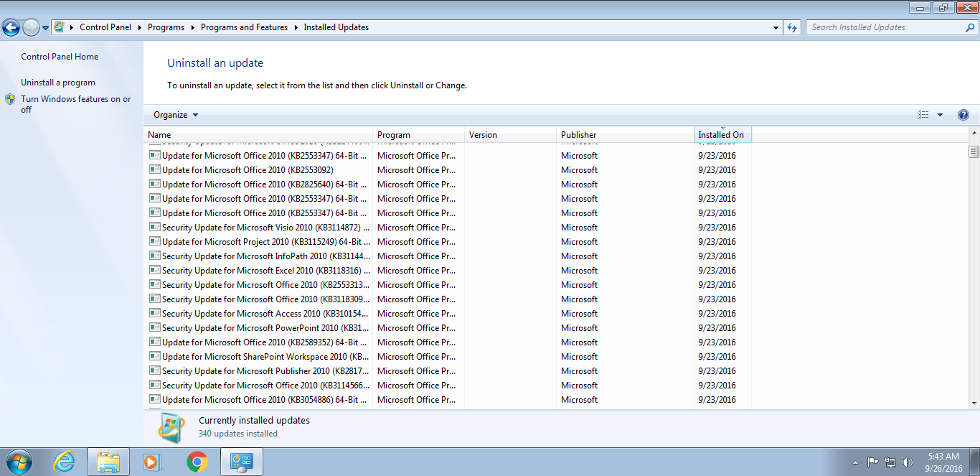The height and width of the screenshot is (476, 980).
Task: Sort by the Program column header
Action: [419, 135]
